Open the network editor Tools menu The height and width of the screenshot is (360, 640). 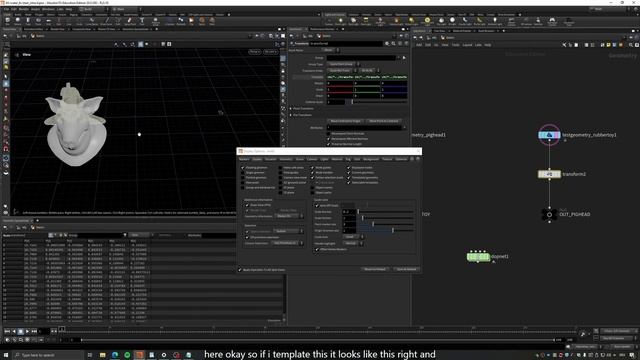[x=455, y=45]
